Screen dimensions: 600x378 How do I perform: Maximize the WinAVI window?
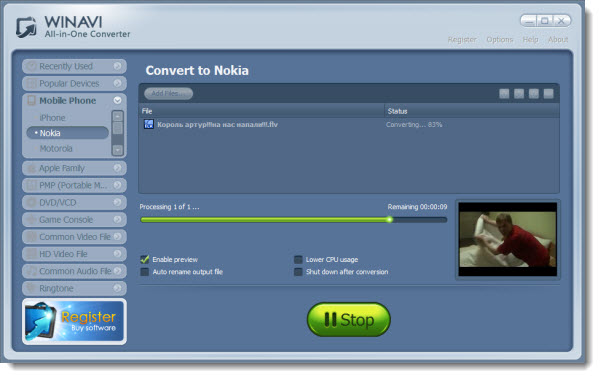pyautogui.click(x=545, y=21)
